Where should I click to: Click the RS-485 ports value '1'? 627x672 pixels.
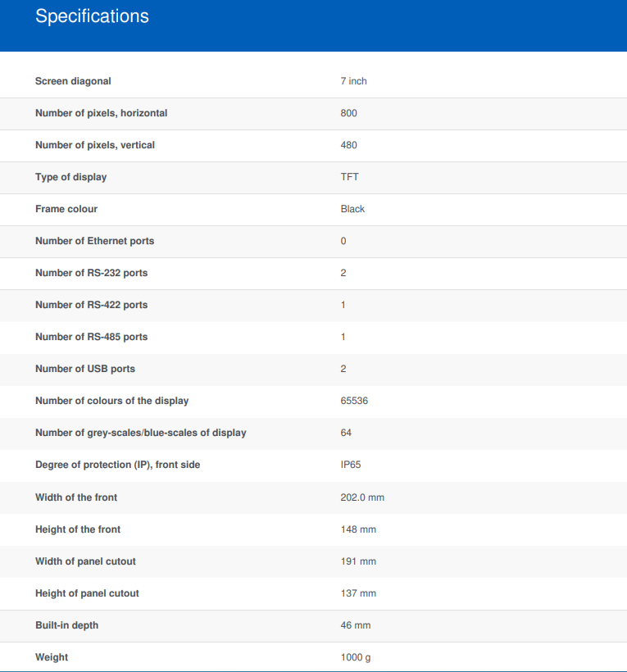(x=343, y=337)
